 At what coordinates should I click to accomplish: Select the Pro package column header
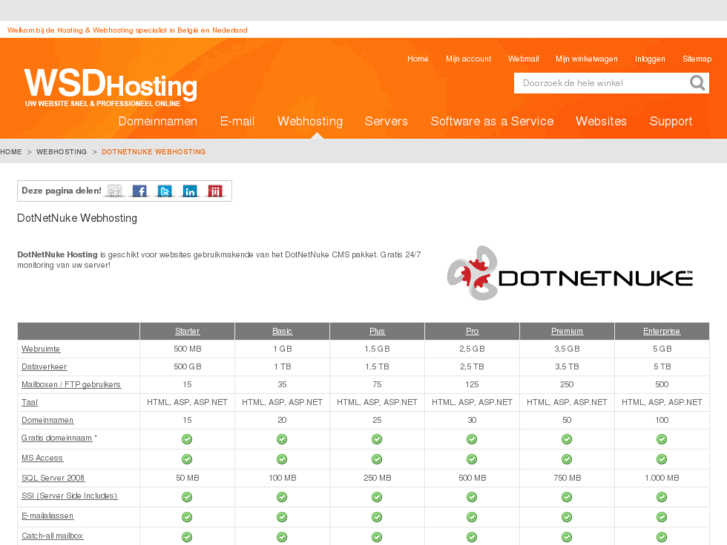pos(472,331)
